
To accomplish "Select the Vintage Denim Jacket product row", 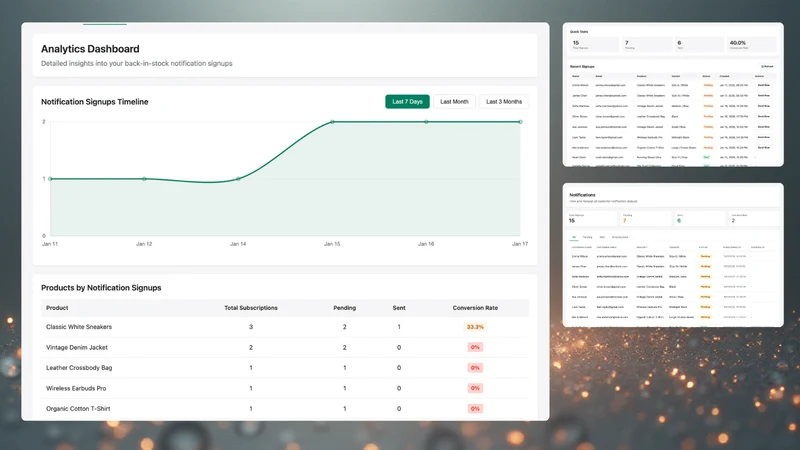I will [285, 347].
